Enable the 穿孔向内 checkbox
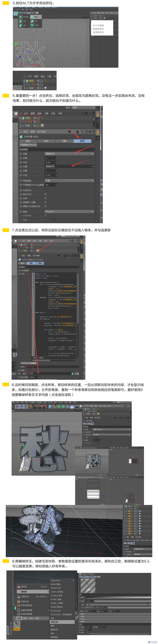The height and width of the screenshot is (644, 158). [x=46, y=194]
